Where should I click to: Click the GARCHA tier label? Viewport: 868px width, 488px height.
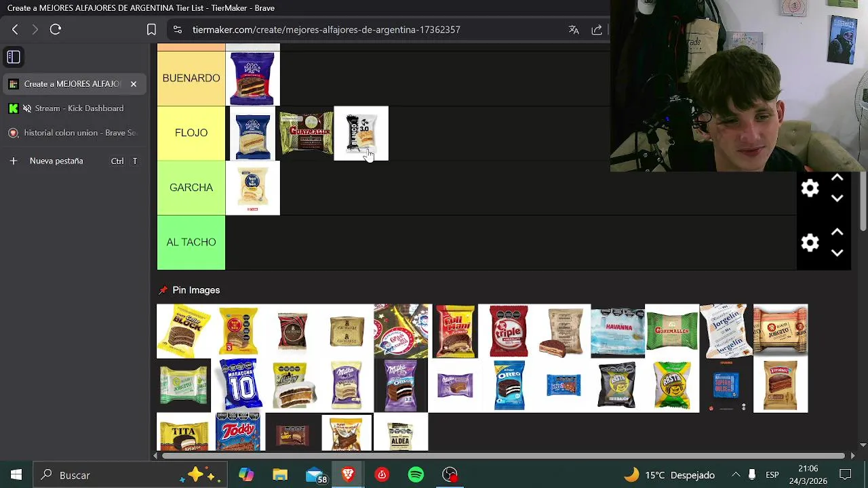point(191,188)
